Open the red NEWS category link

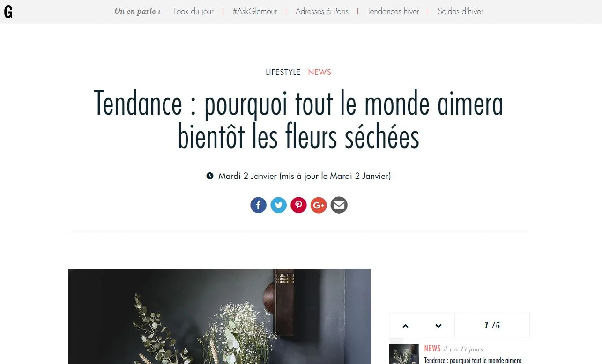point(320,72)
